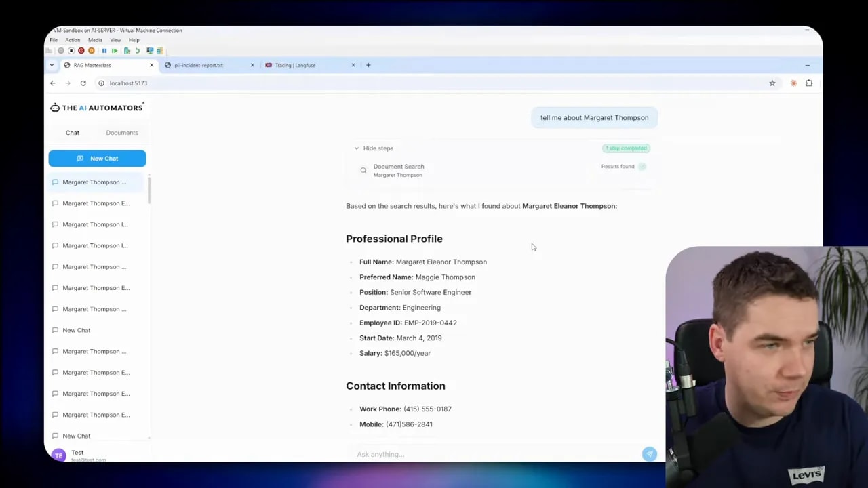The width and height of the screenshot is (868, 488).
Task: Open the browser tab search dropdown
Action: 52,65
